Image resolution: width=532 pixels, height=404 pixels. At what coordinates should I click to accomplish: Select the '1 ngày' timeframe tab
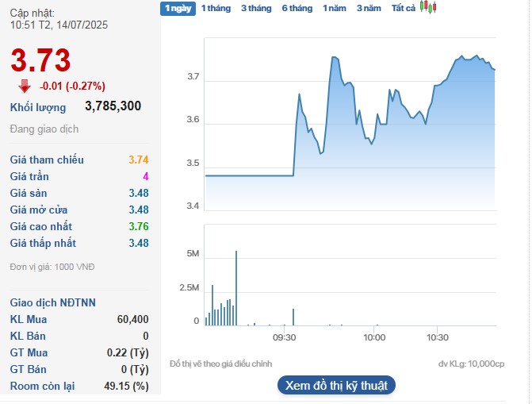tap(178, 8)
